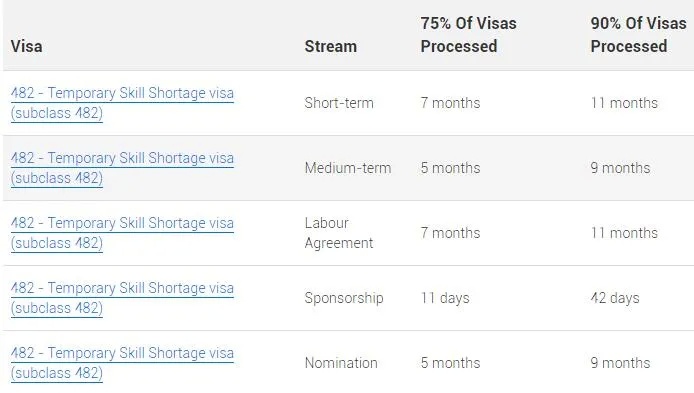Click the 5 months cell in Nomination row
The width and height of the screenshot is (694, 393).
point(450,363)
